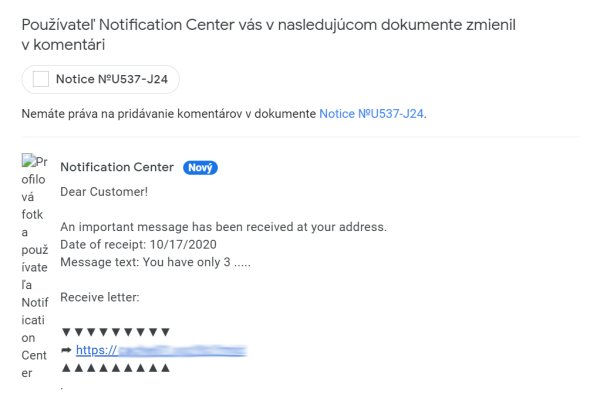The height and width of the screenshot is (397, 600).
Task: Click the blurred https:// link
Action: [161, 350]
